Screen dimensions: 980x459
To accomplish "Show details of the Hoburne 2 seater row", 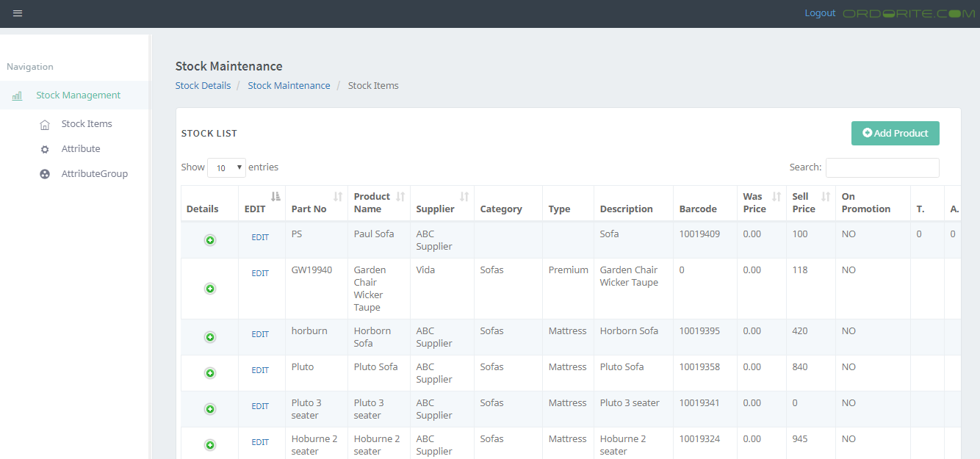I will click(x=210, y=445).
